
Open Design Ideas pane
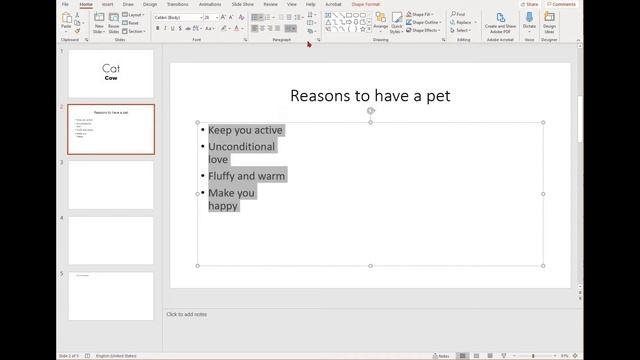549,23
